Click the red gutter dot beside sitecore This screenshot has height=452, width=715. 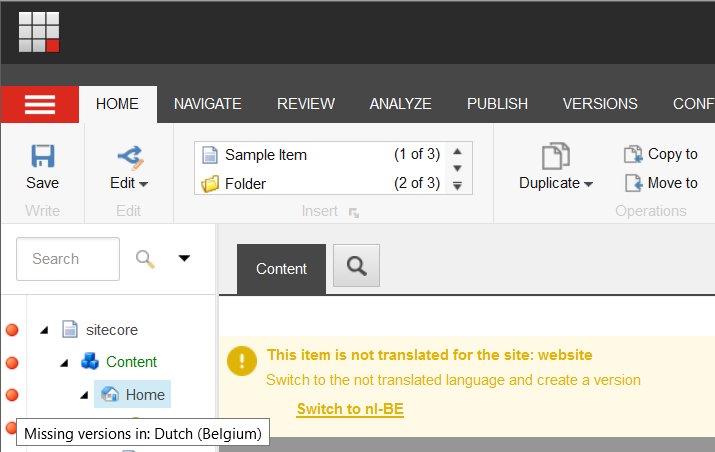click(x=12, y=330)
